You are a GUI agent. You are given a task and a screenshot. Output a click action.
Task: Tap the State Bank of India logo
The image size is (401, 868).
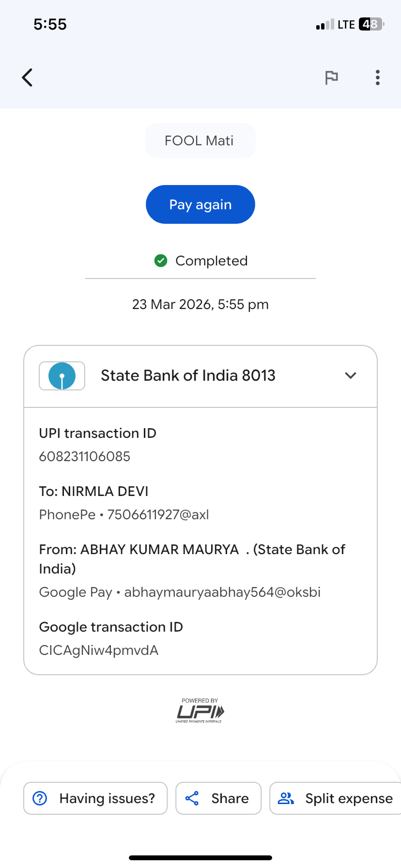[x=62, y=376]
